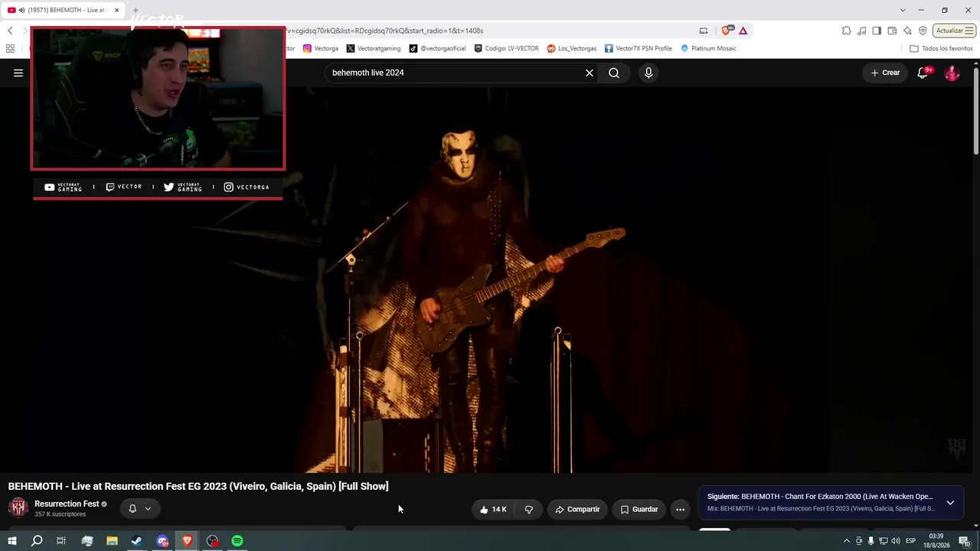Open the browser tab search chevron
Viewport: 980px width, 551px height.
pyautogui.click(x=903, y=10)
